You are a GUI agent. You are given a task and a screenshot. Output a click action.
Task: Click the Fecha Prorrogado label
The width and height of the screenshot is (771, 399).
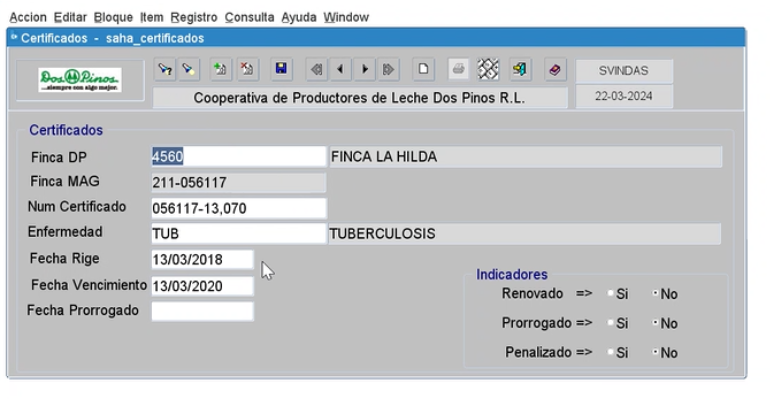tap(83, 310)
